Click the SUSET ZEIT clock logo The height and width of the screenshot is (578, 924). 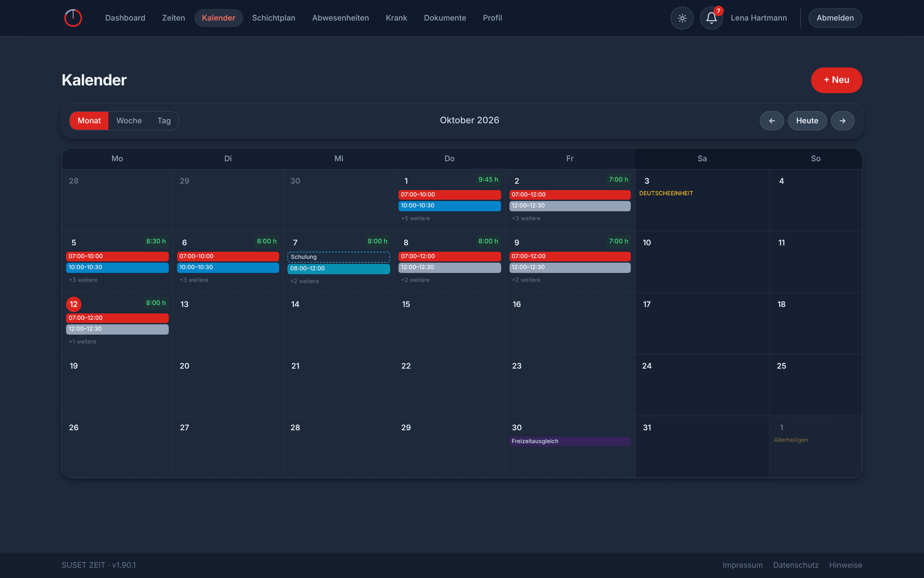(x=73, y=18)
